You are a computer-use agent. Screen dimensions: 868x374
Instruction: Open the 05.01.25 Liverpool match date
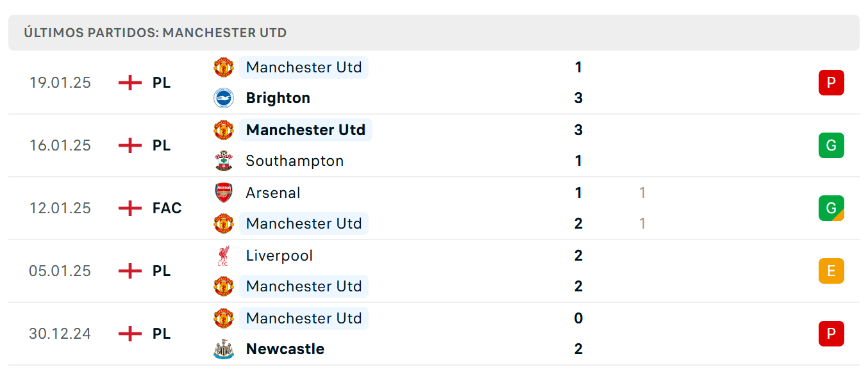point(60,271)
